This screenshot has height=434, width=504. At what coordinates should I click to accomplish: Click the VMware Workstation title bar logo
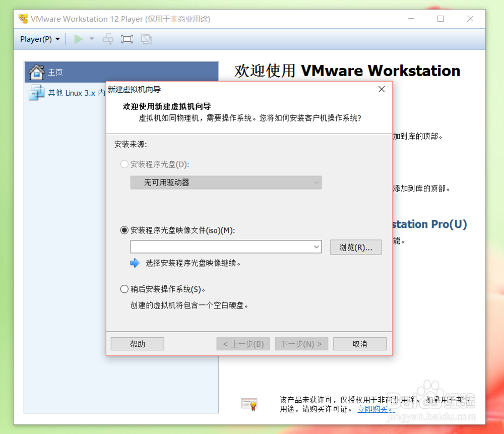tap(23, 19)
